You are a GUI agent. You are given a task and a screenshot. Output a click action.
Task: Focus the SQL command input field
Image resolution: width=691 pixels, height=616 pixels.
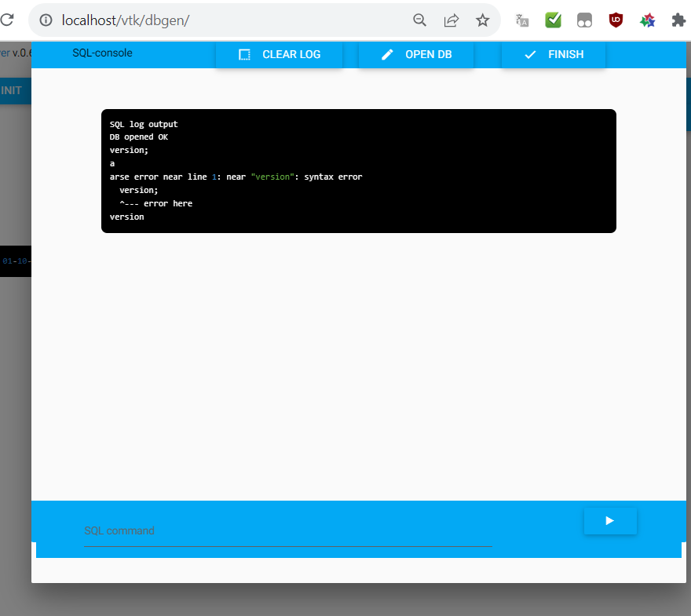[287, 531]
